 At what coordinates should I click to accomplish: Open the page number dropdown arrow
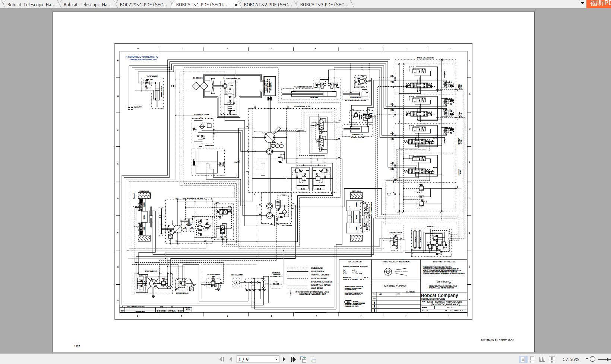276,359
